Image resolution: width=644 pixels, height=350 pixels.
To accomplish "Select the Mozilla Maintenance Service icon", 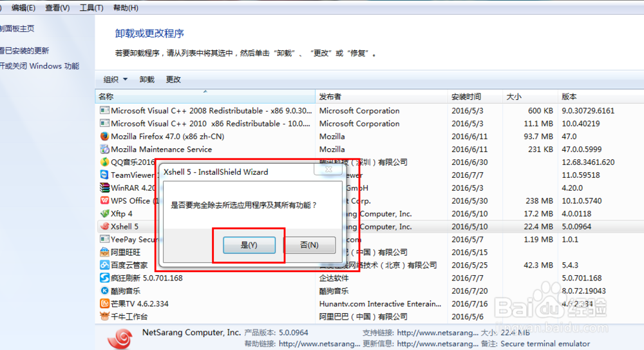I will coord(104,150).
